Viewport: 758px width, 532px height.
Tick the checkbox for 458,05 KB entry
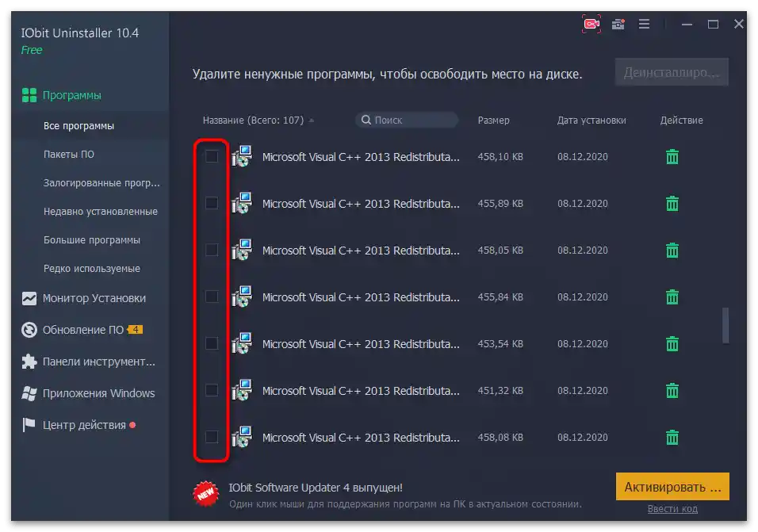(x=211, y=250)
